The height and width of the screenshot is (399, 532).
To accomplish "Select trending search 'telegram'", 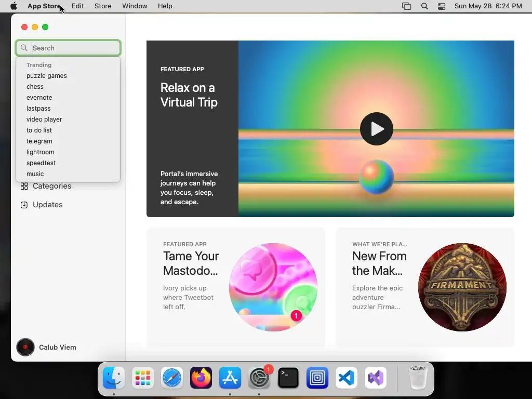I will pyautogui.click(x=39, y=141).
